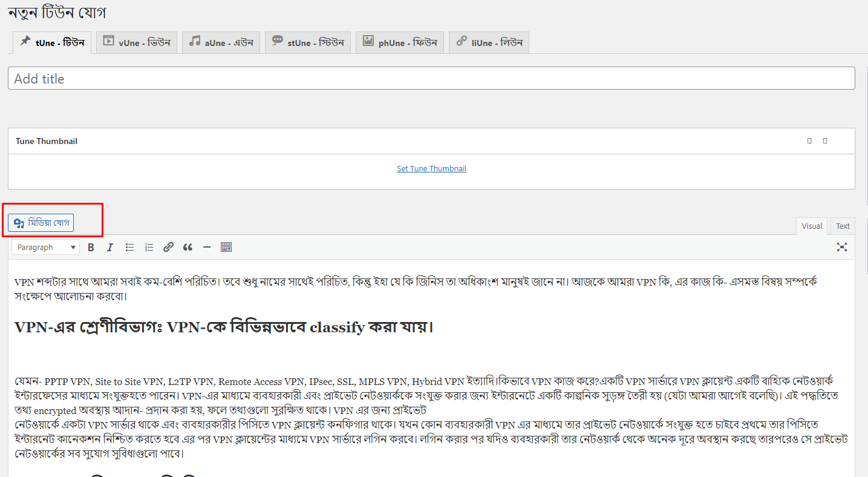The width and height of the screenshot is (868, 477).
Task: Insert a hyperlink using the link icon
Action: 168,246
